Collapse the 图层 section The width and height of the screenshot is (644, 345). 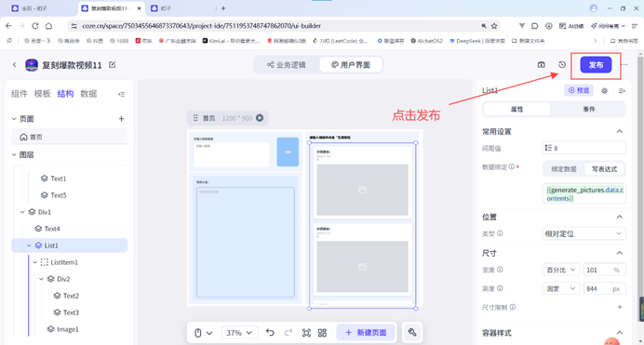click(14, 154)
